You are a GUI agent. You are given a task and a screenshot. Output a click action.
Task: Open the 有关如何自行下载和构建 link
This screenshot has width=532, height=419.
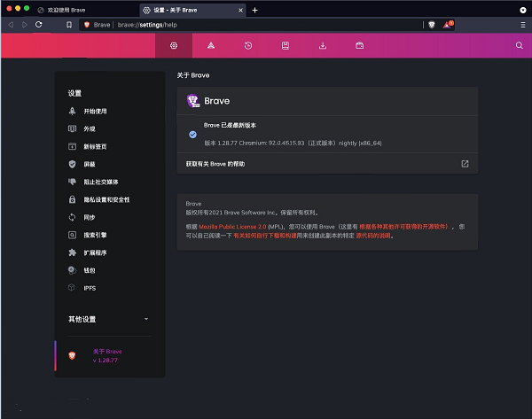click(265, 236)
